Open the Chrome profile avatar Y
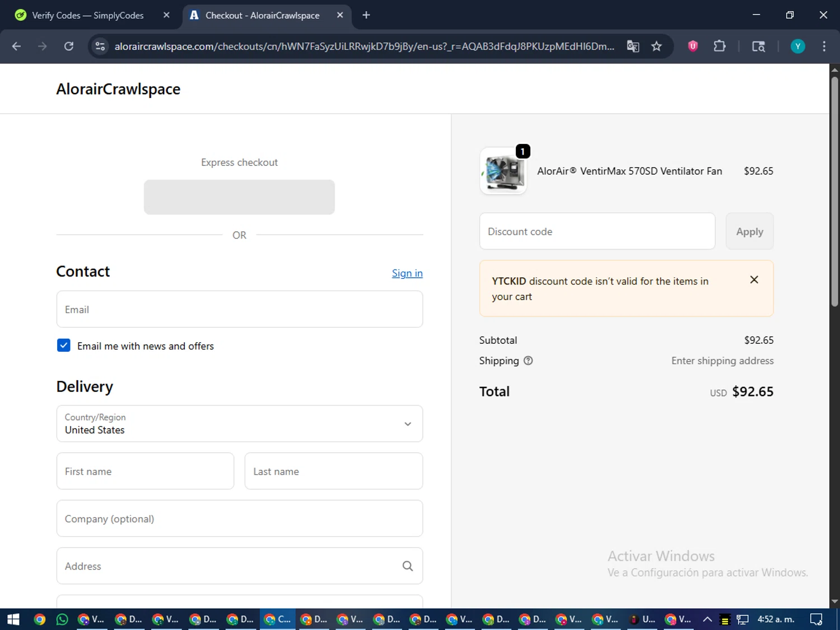 click(x=797, y=46)
